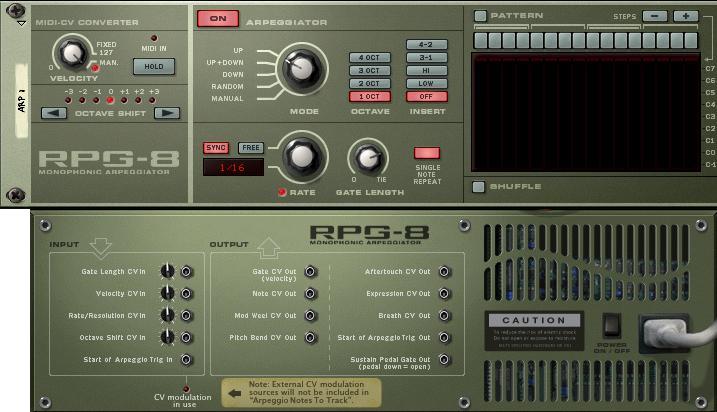Choose the 3-1 insert mode
The image size is (717, 412).
pyautogui.click(x=427, y=58)
